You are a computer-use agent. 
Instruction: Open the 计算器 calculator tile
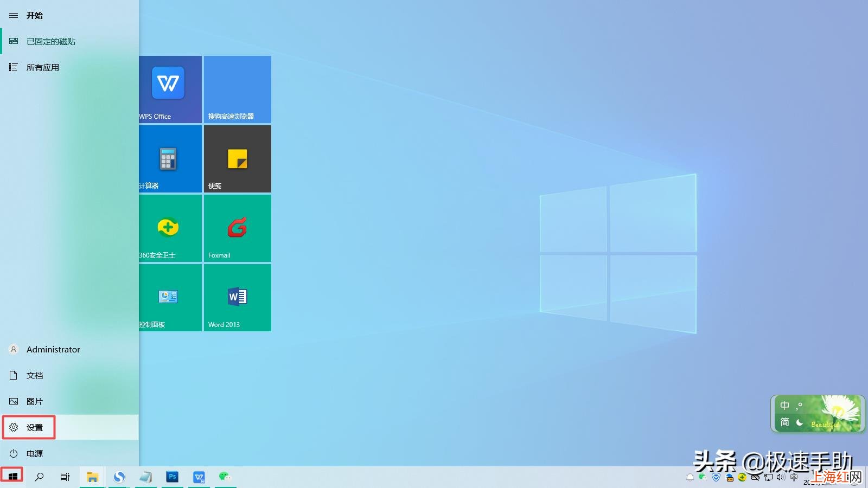coord(170,159)
